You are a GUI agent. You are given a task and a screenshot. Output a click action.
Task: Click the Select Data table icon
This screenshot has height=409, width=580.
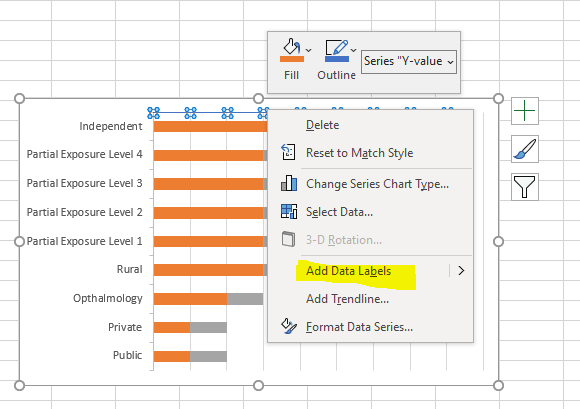tap(289, 211)
